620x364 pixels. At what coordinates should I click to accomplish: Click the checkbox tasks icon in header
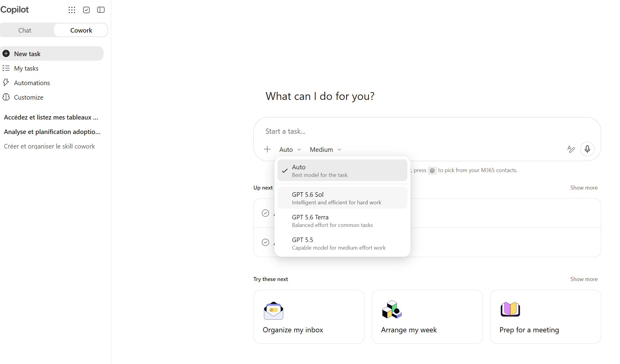[86, 10]
